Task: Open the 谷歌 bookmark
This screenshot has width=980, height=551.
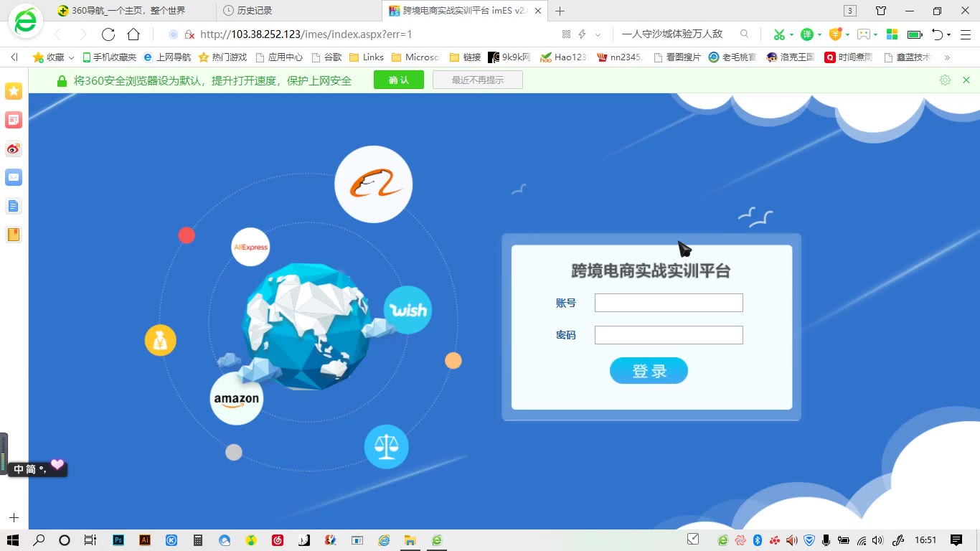Action: 326,57
